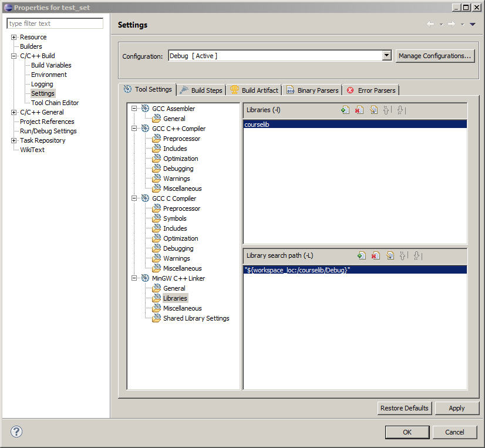Click the Manage Configurations button
The height and width of the screenshot is (448, 485).
[435, 56]
